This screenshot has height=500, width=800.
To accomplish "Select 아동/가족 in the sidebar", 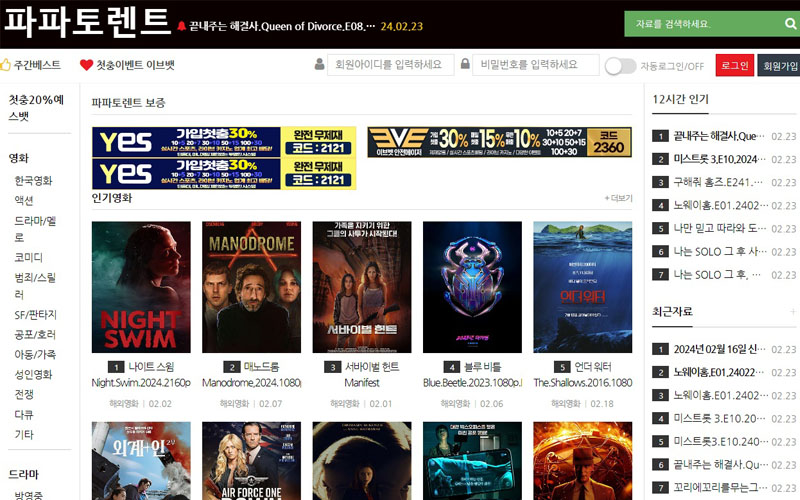I will coord(35,355).
